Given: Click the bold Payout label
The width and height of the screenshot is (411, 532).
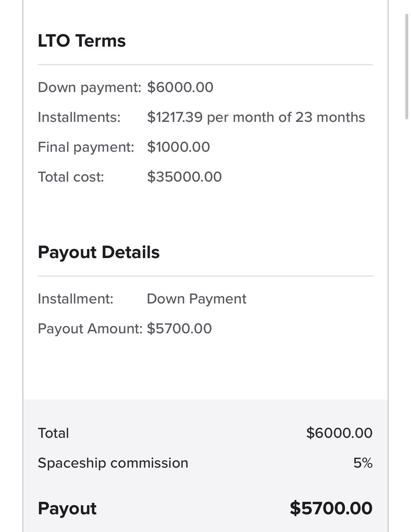Looking at the screenshot, I should point(67,509).
